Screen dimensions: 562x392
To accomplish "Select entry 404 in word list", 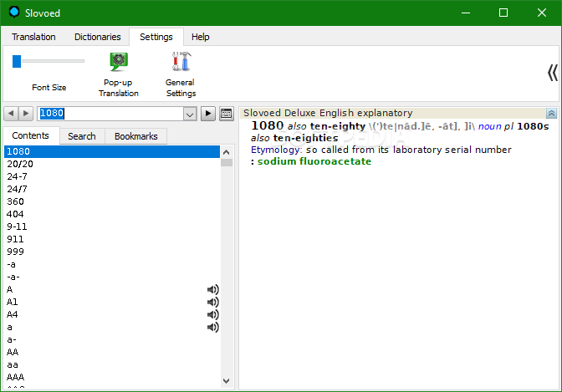I will coord(112,214).
